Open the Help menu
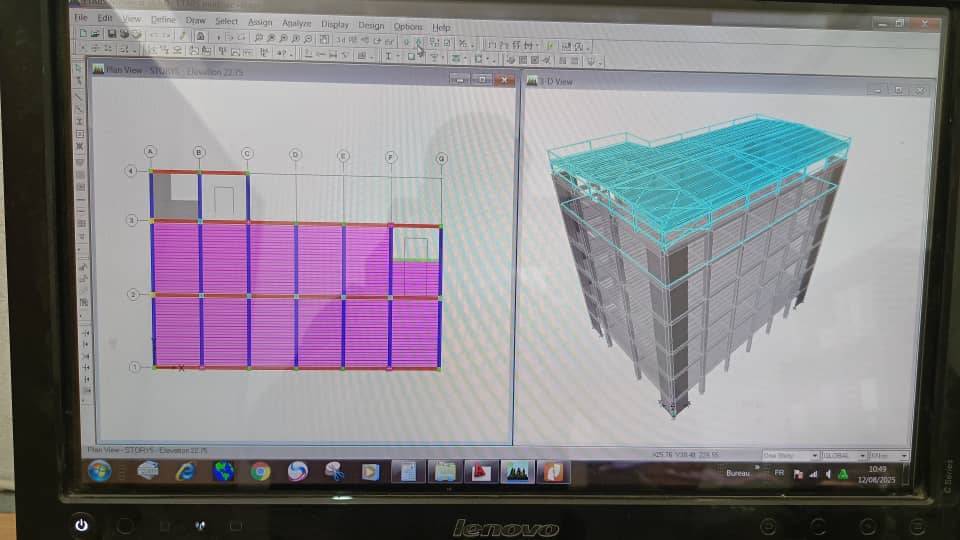 441,28
